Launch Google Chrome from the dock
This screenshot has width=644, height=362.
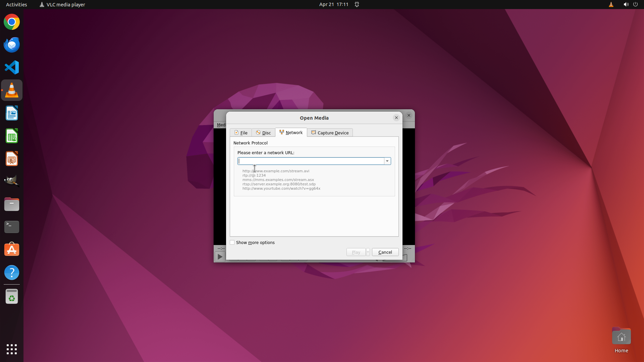[x=12, y=22]
